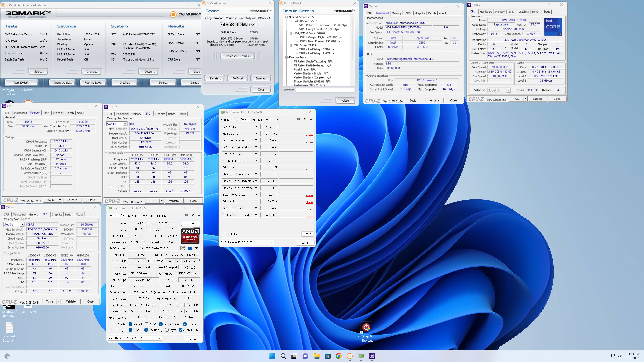Viewport: 644px width, 362px height.
Task: Click GPU Voltage sensor graph
Action: pyautogui.click(x=296, y=201)
